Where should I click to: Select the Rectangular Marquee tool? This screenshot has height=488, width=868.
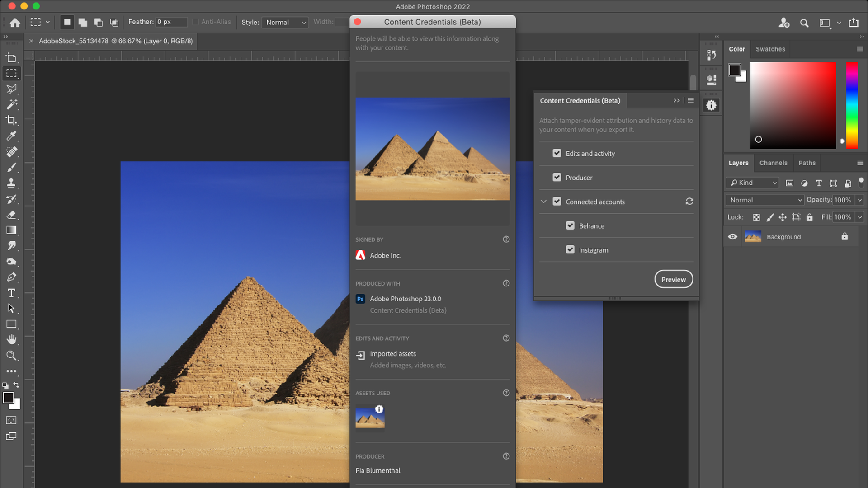[x=11, y=73]
